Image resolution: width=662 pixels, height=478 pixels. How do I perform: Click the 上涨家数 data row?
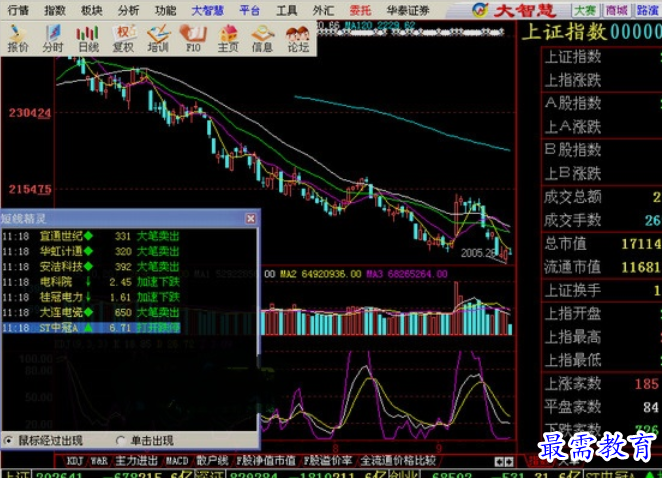[x=602, y=384]
